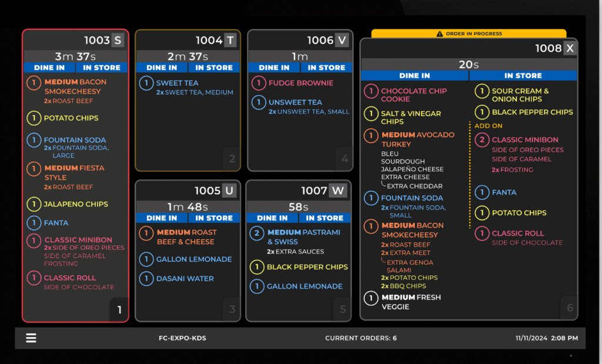
Task: Toggle quantity circle beside Fudge Brownie
Action: pyautogui.click(x=258, y=83)
